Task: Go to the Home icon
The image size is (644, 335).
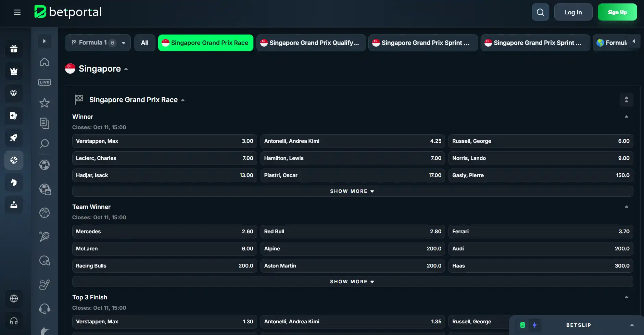Action: pos(45,62)
